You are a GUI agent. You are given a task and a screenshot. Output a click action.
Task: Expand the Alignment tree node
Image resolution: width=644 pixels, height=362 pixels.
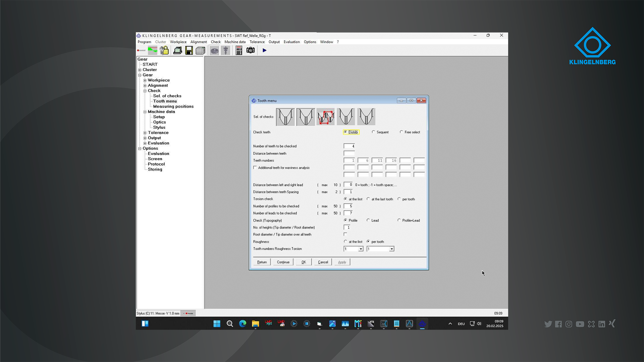145,86
